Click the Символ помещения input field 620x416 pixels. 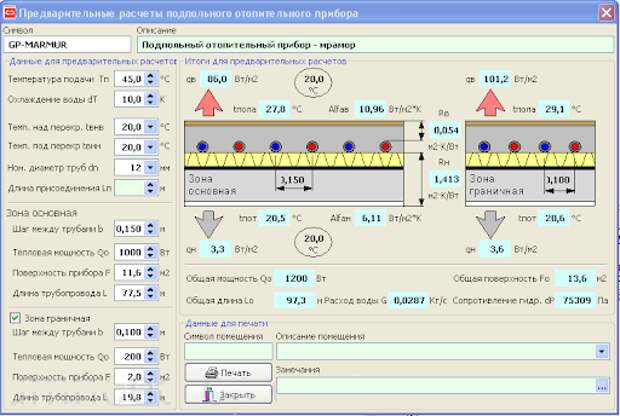(x=229, y=351)
